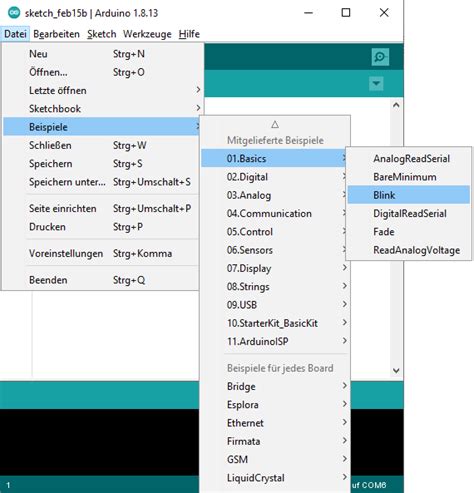Click the Arduino logo in title bar
Viewport: 474px width, 493px height.
tap(14, 13)
